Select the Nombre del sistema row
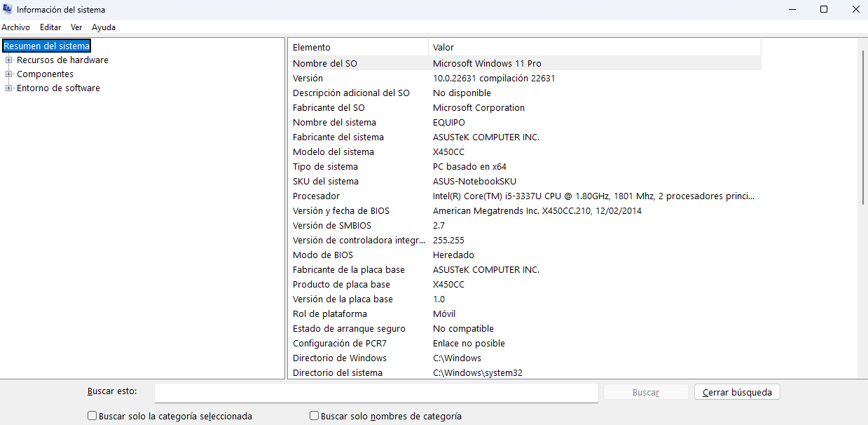The height and width of the screenshot is (425, 868). (525, 122)
